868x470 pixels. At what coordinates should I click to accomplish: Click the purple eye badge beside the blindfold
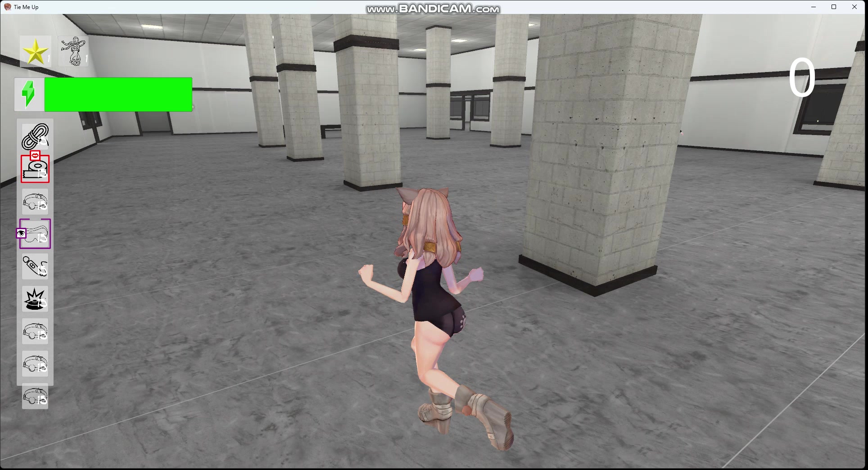pos(21,234)
